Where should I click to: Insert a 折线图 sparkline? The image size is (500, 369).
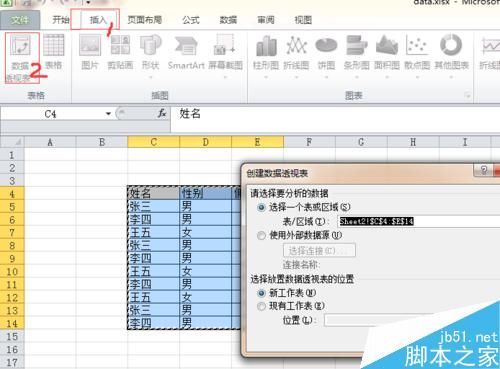pos(489,52)
